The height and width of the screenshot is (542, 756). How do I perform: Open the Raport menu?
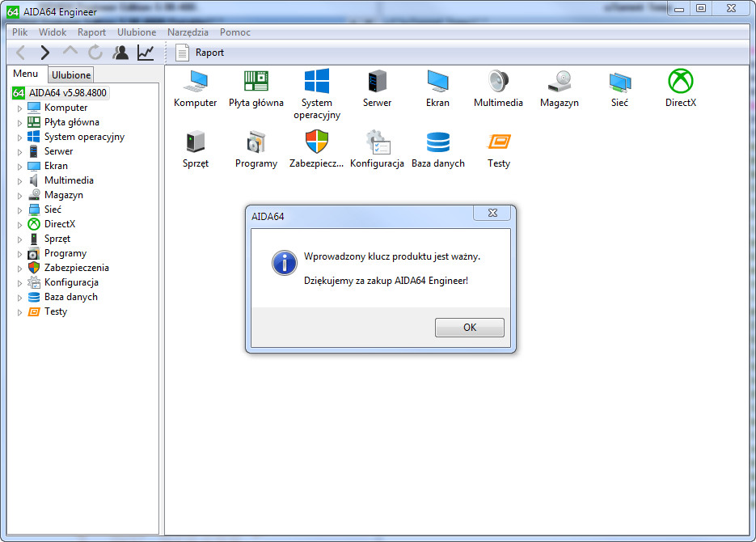click(x=91, y=32)
